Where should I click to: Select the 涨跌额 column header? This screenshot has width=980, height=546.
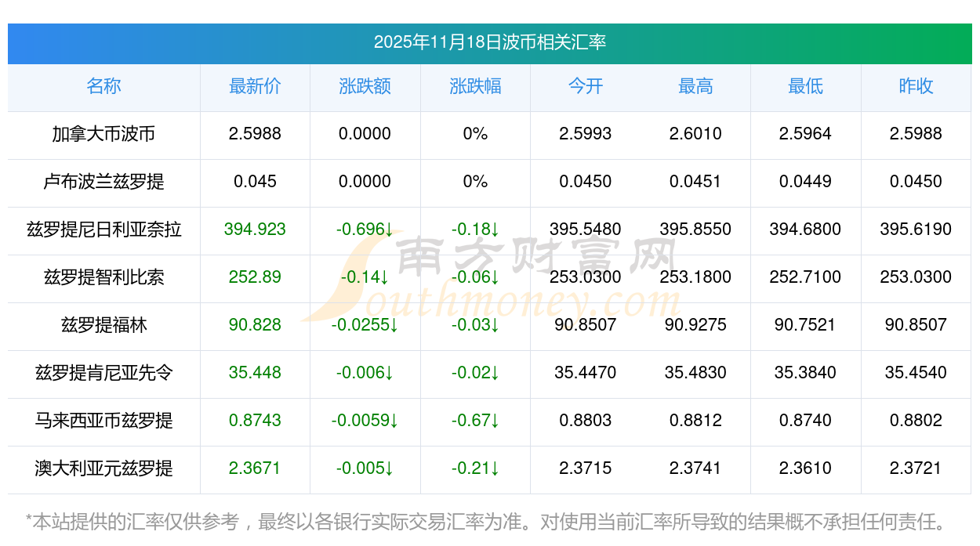click(x=365, y=86)
